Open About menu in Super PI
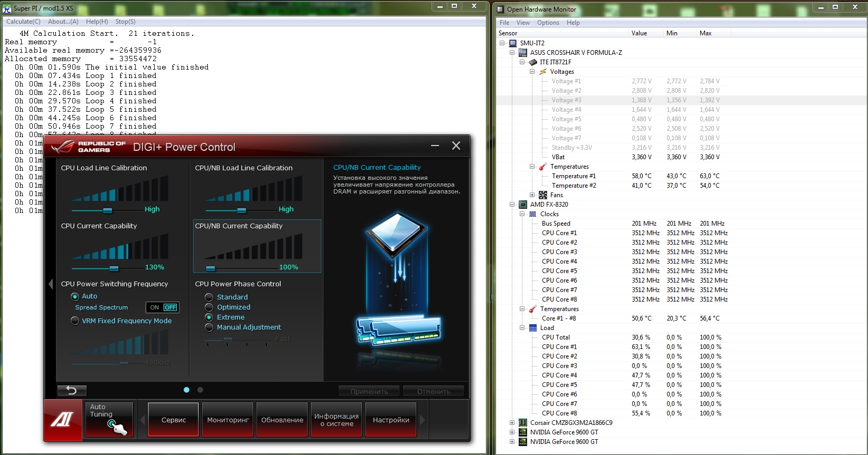This screenshot has width=868, height=455. click(x=63, y=22)
